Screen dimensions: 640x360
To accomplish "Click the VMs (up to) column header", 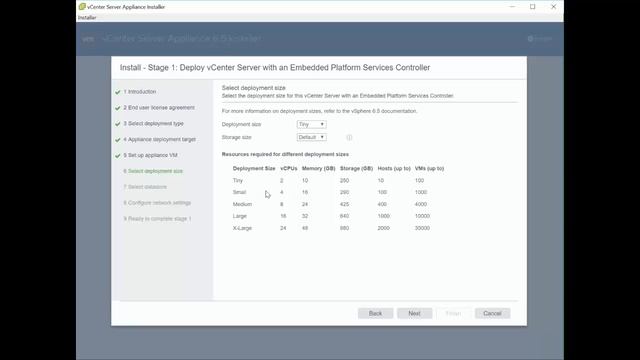I will click(429, 168).
